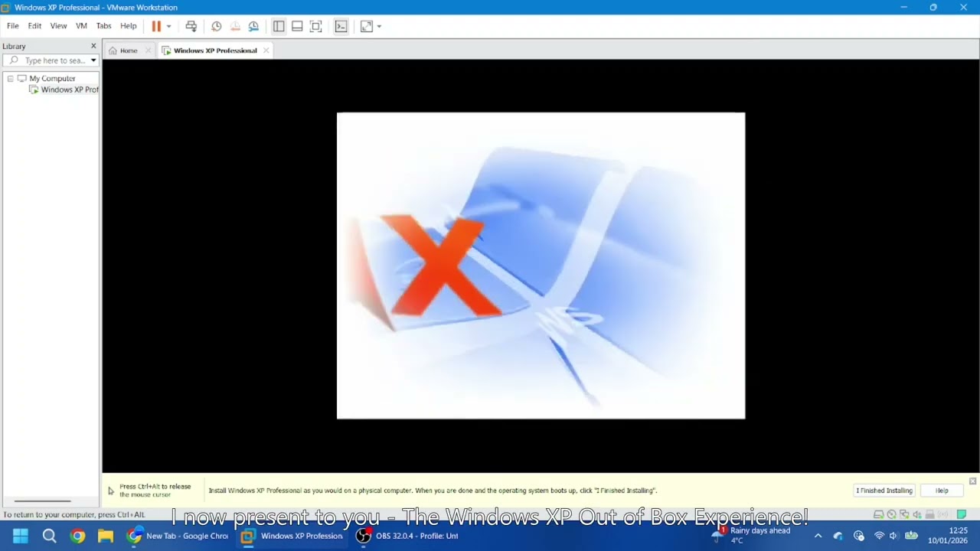The image size is (980, 551).
Task: Switch to OBS 32.0.4 taskbar window
Action: click(x=407, y=536)
